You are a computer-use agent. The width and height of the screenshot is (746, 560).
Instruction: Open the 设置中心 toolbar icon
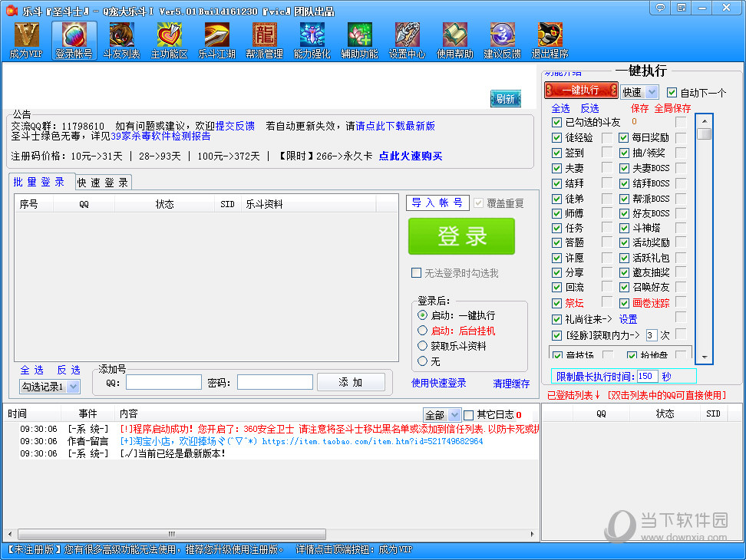point(408,41)
